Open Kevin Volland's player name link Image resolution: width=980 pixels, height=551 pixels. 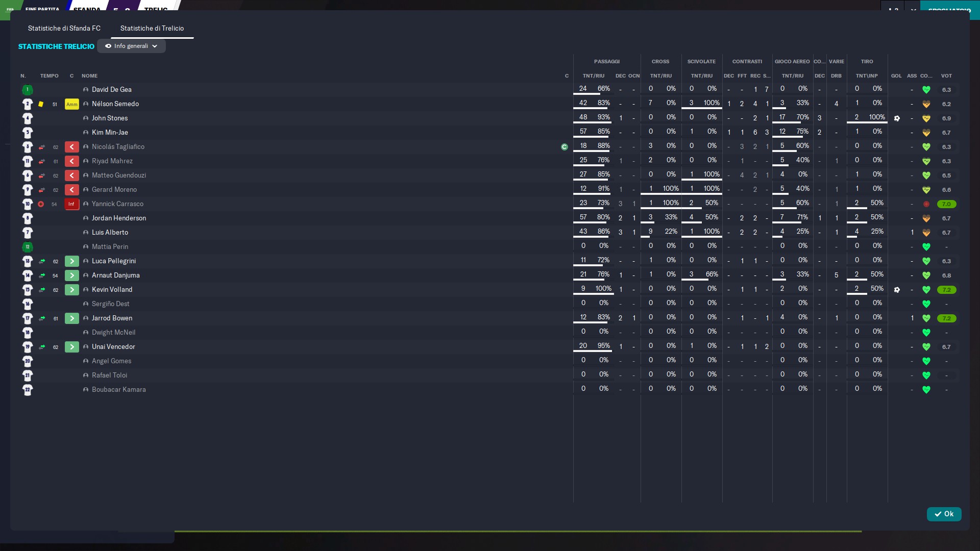pyautogui.click(x=112, y=290)
